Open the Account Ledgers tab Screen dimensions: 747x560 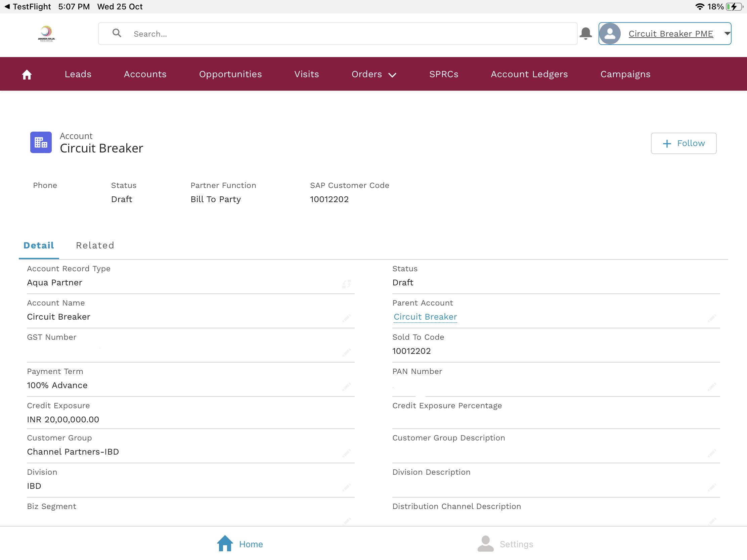tap(529, 74)
